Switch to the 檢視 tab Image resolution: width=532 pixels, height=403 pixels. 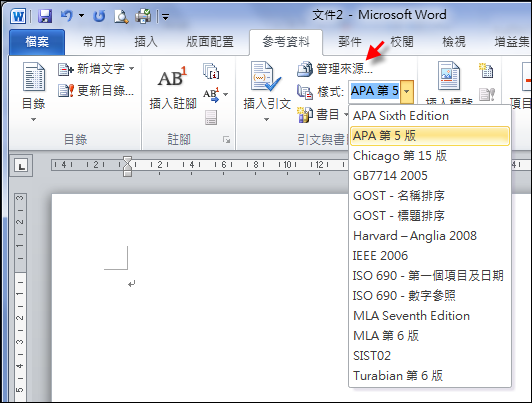pos(454,42)
